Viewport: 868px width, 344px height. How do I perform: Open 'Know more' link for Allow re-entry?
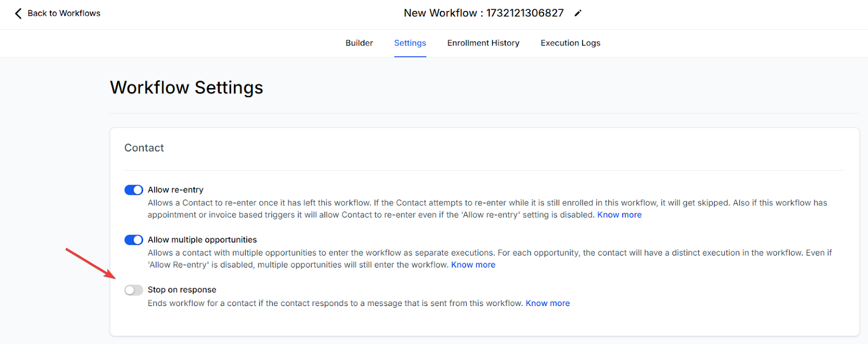[619, 215]
